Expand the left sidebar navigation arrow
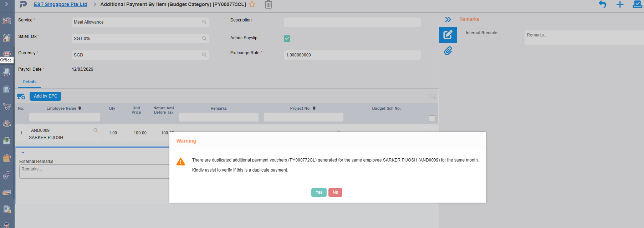This screenshot has width=644, height=228. coord(6,4)
